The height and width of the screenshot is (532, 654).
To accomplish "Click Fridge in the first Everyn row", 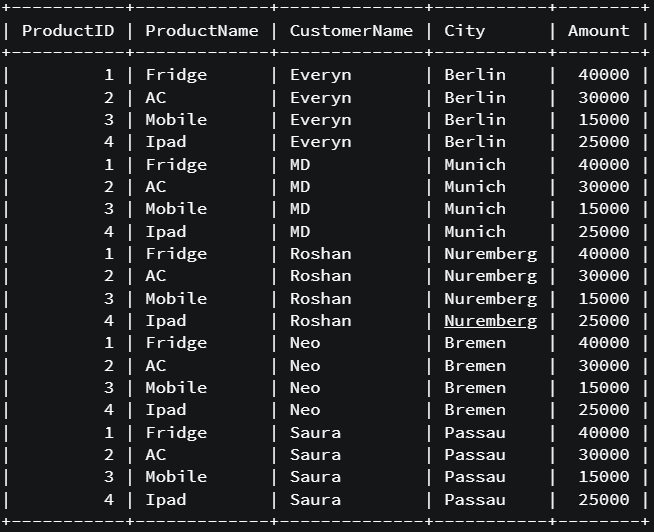I will click(x=176, y=76).
